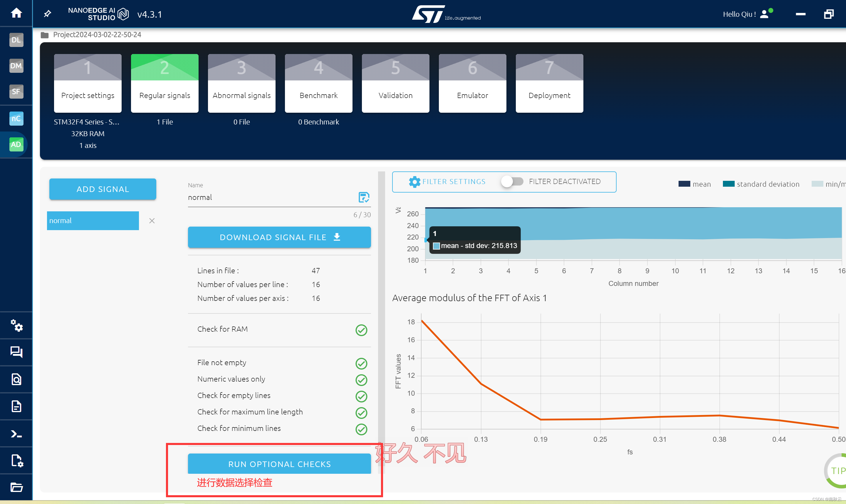Open the settings gears sidebar icon

pyautogui.click(x=16, y=325)
